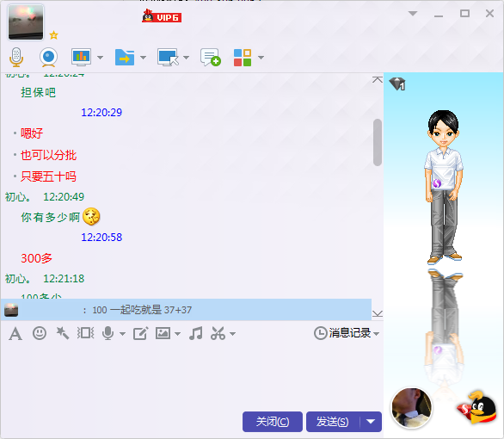This screenshot has width=504, height=439.
Task: Click the chat history vertical scrollbar thumb
Action: (x=378, y=143)
